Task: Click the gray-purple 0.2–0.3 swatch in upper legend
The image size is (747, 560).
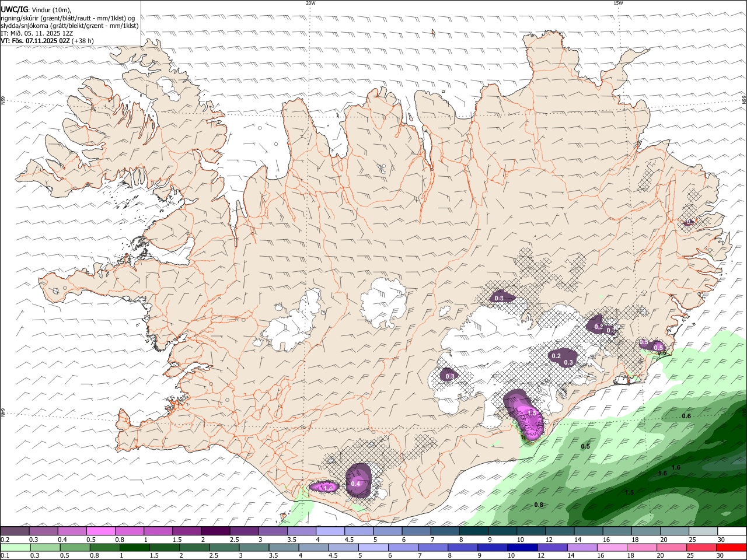Action: (15, 531)
